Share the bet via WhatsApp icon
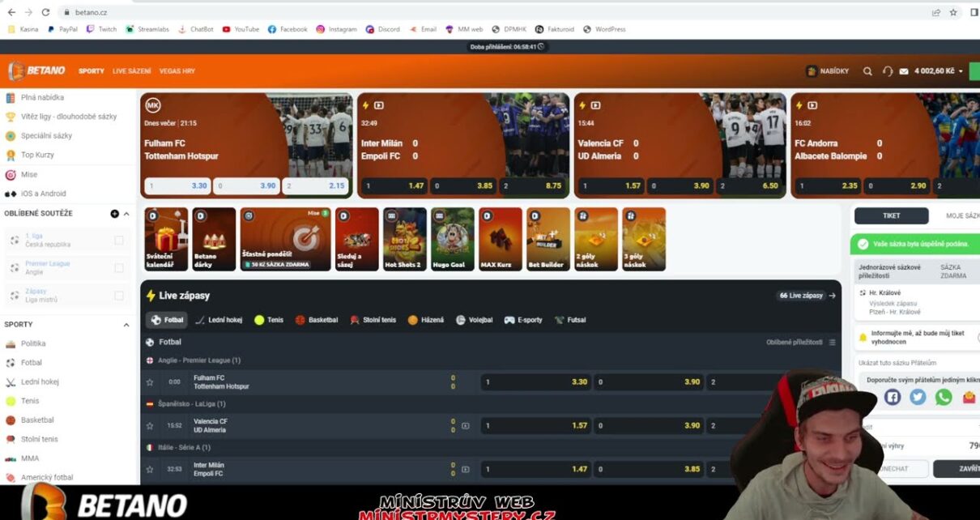This screenshot has width=980, height=520. 944,397
